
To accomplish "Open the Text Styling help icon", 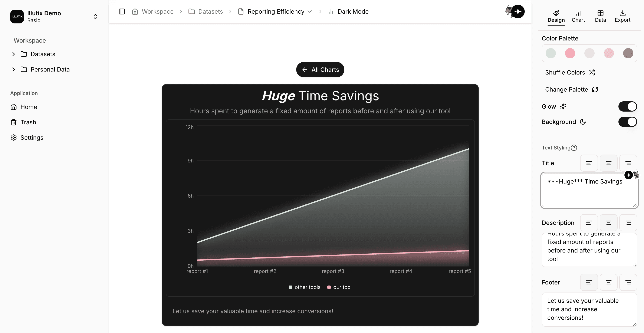I will 574,148.
